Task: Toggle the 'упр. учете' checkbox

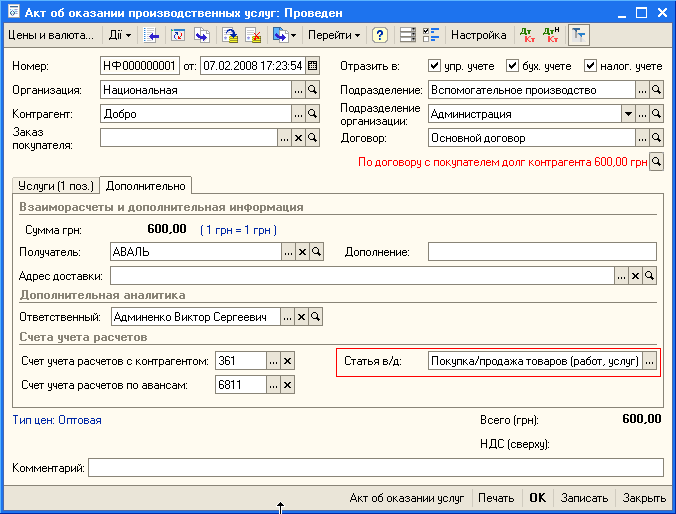Action: point(434,66)
